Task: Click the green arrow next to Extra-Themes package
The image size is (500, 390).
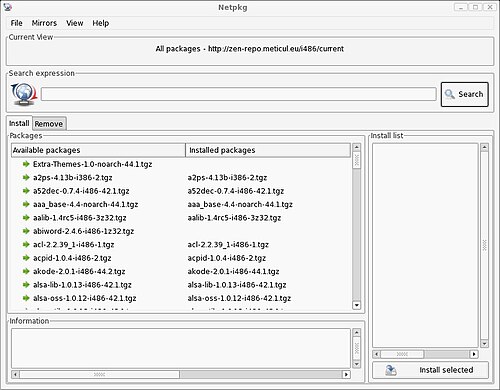Action: pos(26,164)
